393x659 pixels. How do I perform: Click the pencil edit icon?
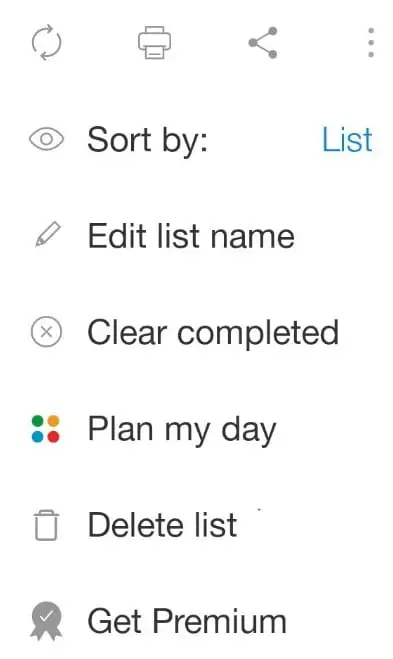click(x=47, y=235)
